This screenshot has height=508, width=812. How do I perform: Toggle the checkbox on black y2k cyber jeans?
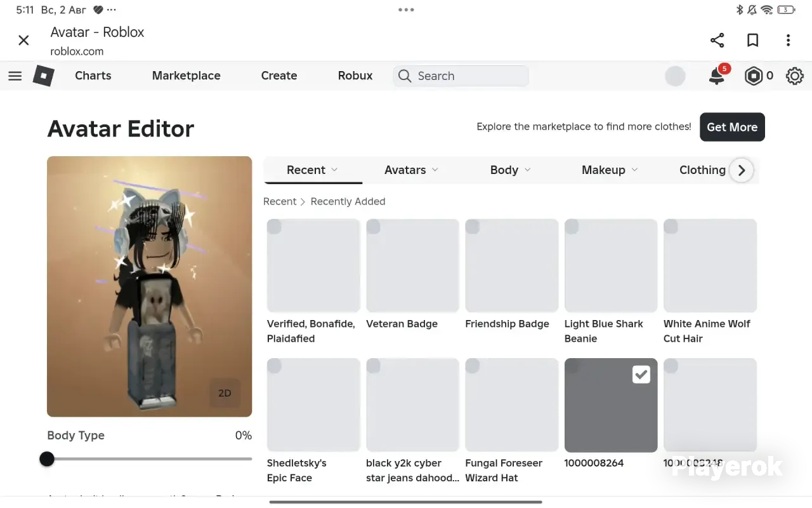coord(373,366)
